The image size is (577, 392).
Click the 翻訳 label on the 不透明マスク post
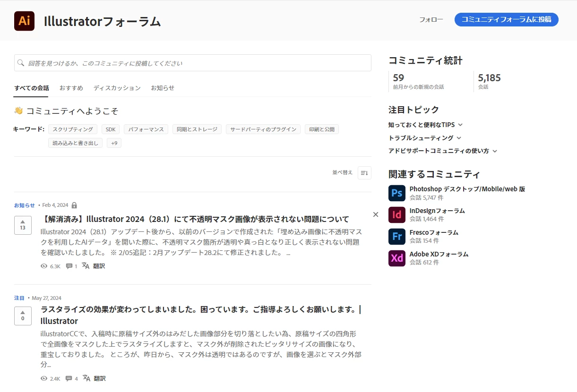tap(99, 266)
